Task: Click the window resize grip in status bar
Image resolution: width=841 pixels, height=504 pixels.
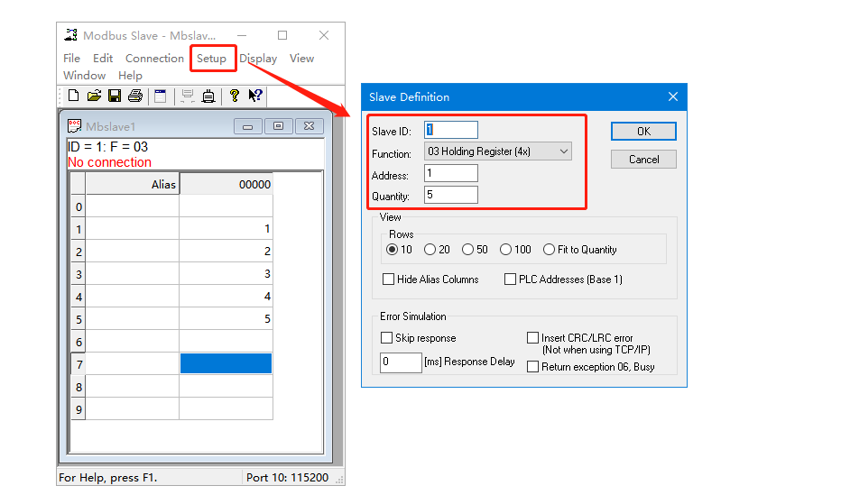Action: pos(339,480)
